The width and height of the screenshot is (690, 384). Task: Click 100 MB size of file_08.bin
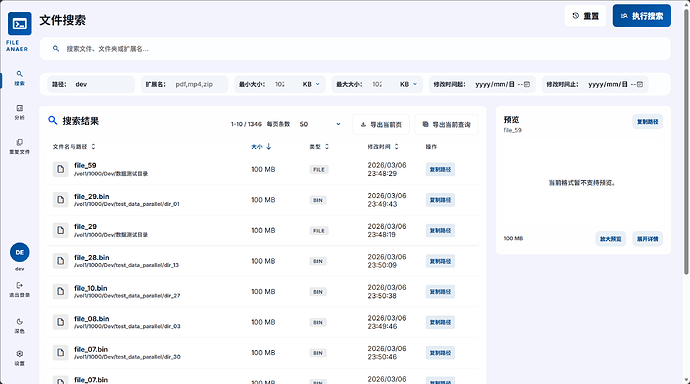(x=263, y=322)
